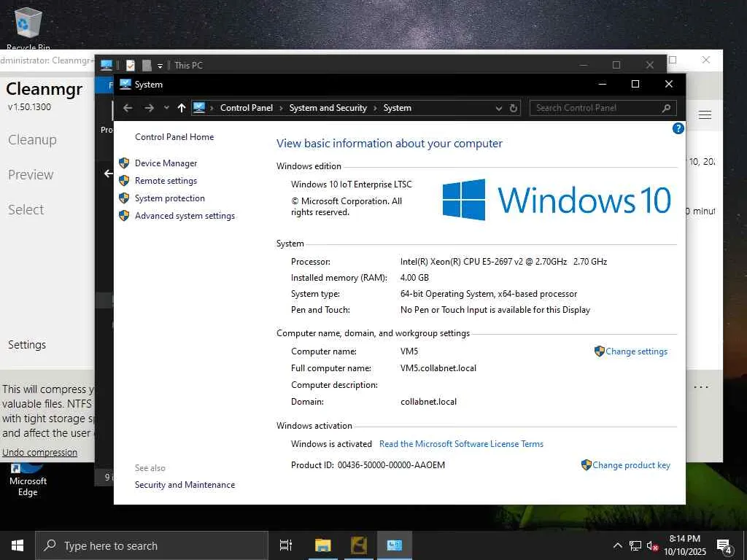Click the network icon in system tray

point(635,545)
